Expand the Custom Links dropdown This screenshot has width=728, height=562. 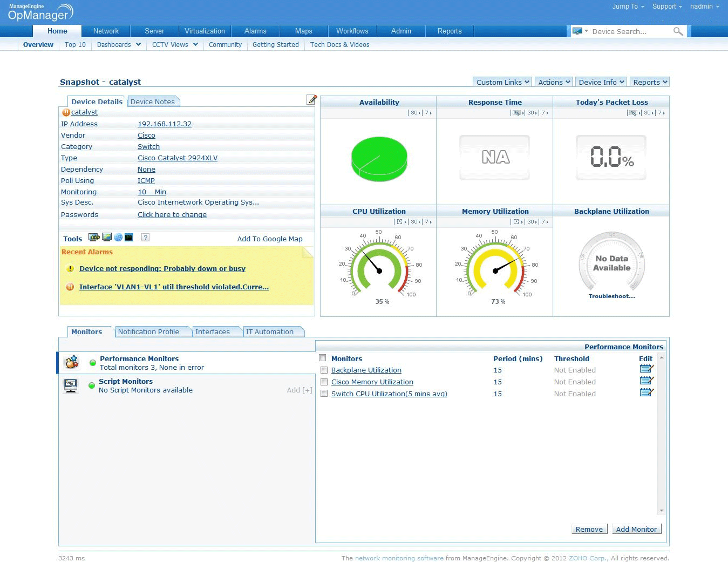click(x=502, y=82)
